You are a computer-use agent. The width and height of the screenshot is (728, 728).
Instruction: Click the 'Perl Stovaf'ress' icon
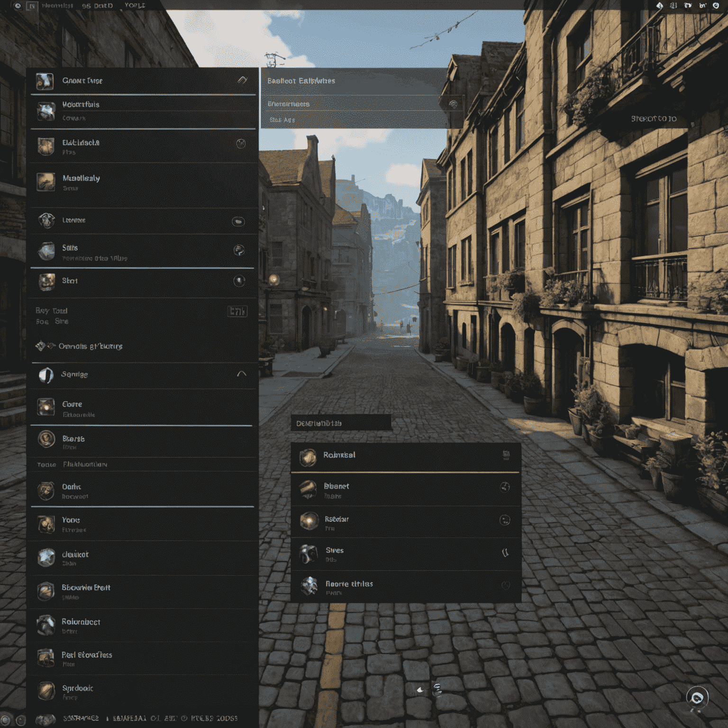pos(46,658)
